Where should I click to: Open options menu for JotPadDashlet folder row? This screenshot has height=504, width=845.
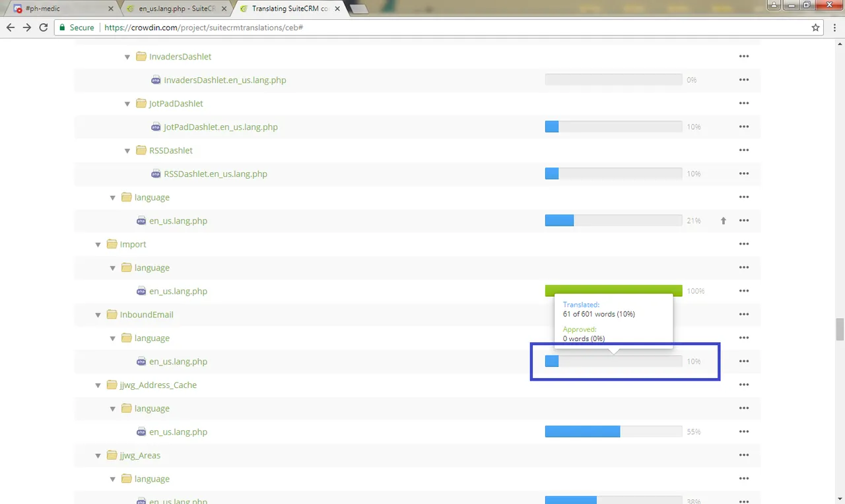point(744,104)
